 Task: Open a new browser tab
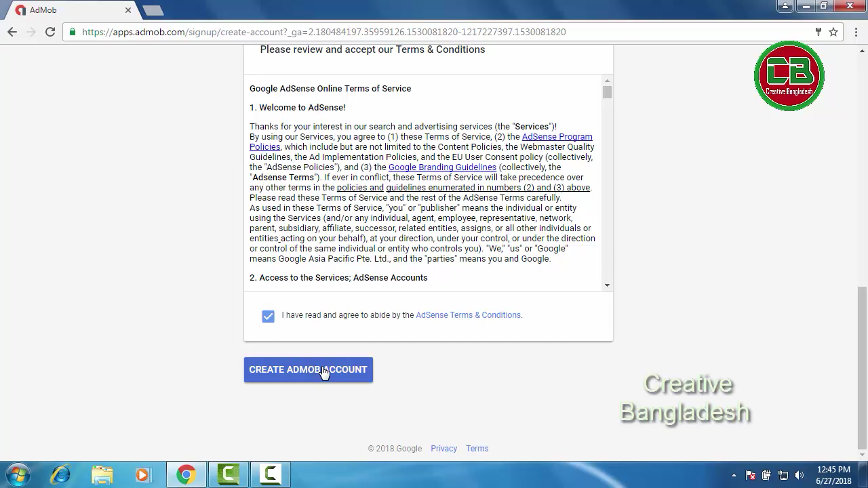153,10
